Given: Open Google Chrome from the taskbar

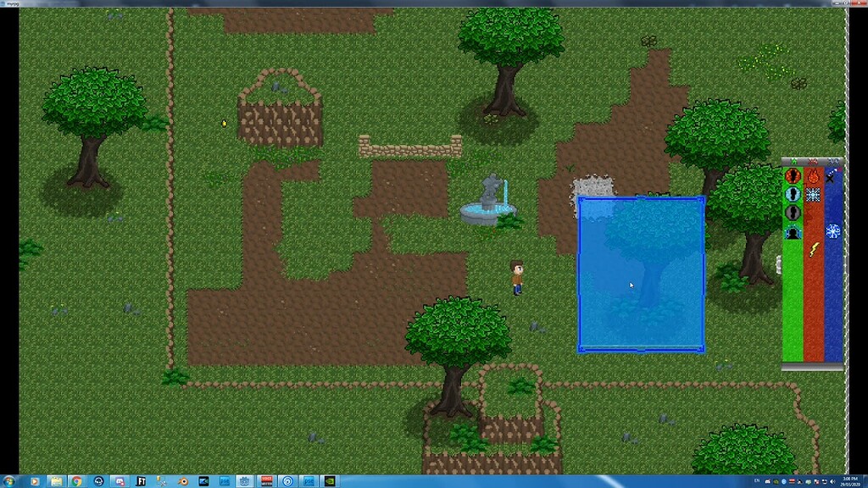Looking at the screenshot, I should point(75,480).
